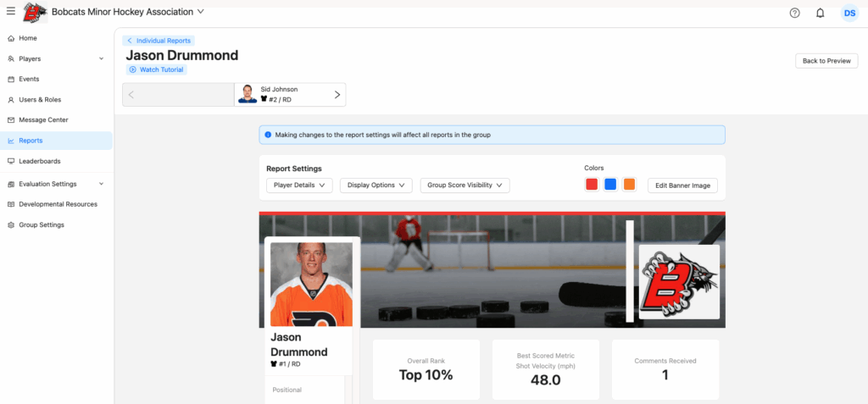
Task: Expand Evaluation Settings in sidebar
Action: coord(102,184)
